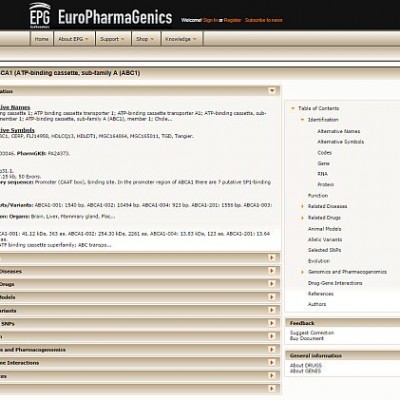Screen dimensions: 400x400
Task: Go to Alternative Symbols in Table of Contents
Action: pyautogui.click(x=341, y=142)
